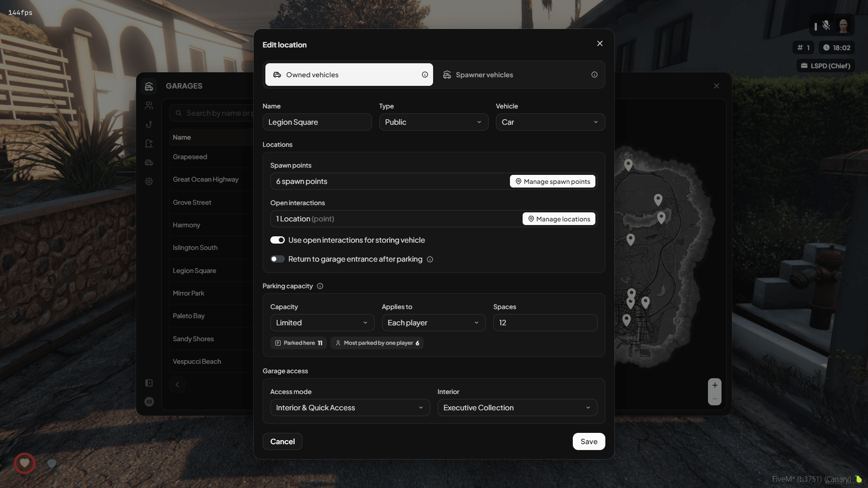Viewport: 868px width, 488px height.
Task: Click the Name field containing Legion Square
Action: click(x=317, y=122)
